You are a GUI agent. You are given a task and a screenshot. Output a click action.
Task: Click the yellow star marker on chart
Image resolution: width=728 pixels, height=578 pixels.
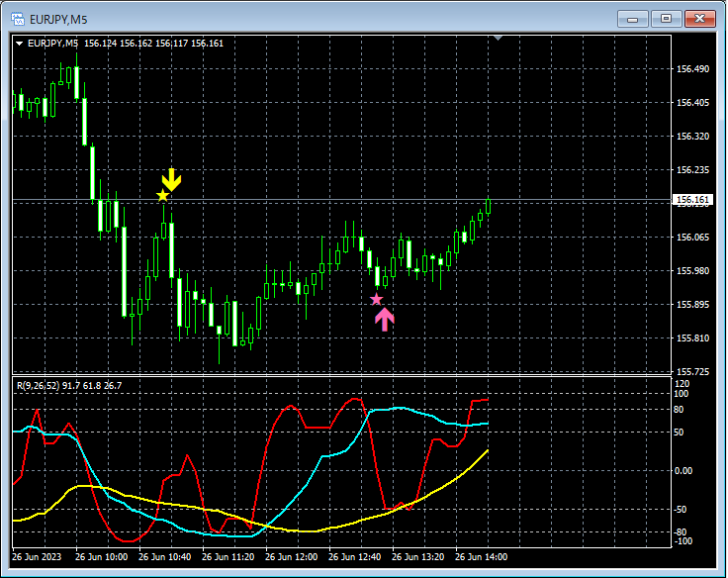pyautogui.click(x=162, y=196)
